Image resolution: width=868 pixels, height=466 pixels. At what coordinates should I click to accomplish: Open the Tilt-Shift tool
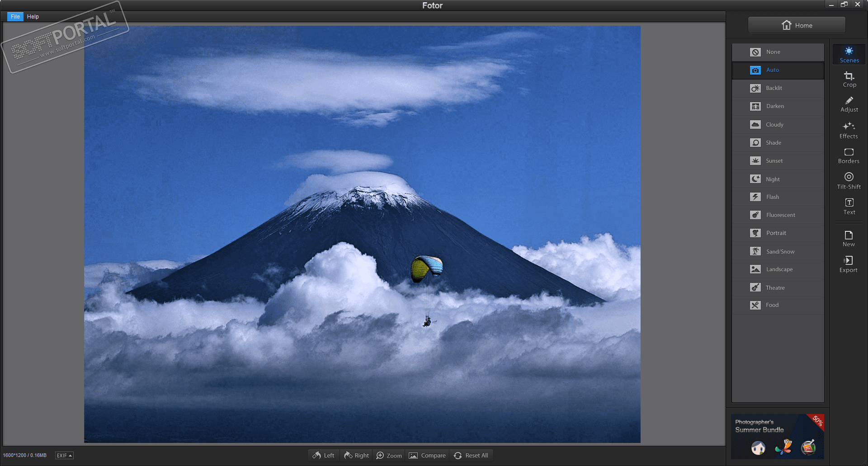point(849,181)
